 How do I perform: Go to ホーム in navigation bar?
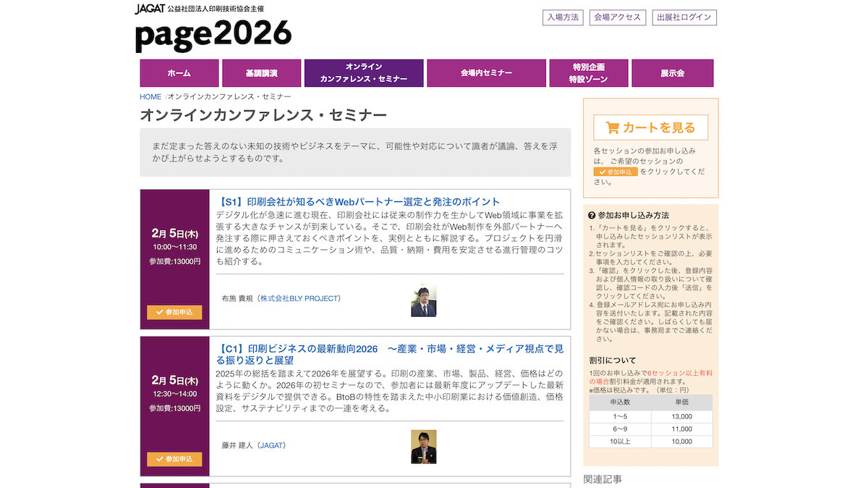[179, 73]
